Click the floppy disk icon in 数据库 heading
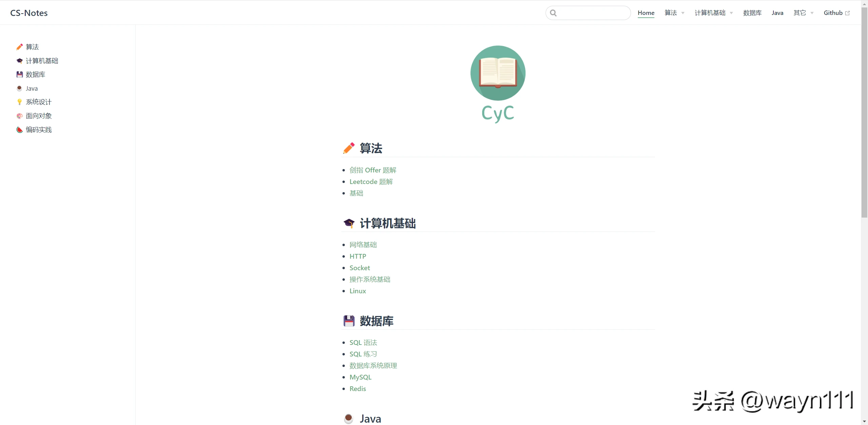The image size is (868, 425). [x=349, y=321]
